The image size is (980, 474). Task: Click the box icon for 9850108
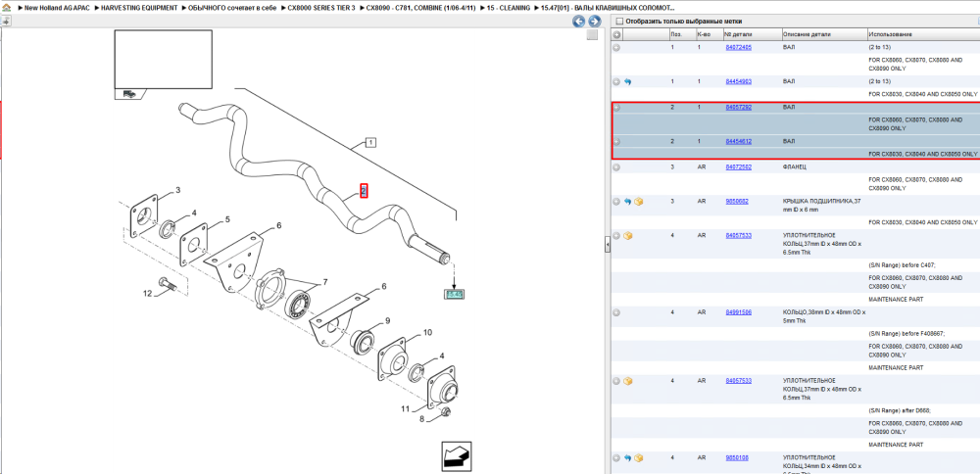point(638,457)
